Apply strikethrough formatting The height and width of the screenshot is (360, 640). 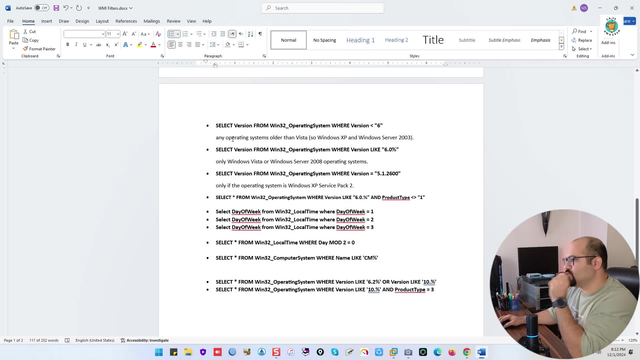point(98,44)
